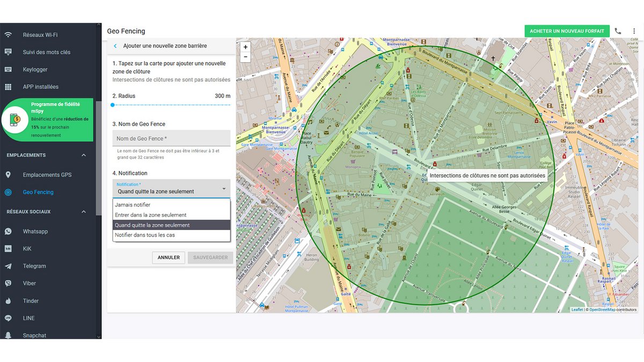Click the LINE chat icon
The width and height of the screenshot is (644, 362).
click(x=8, y=318)
